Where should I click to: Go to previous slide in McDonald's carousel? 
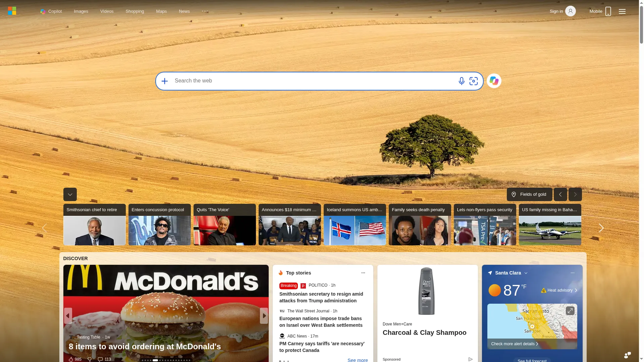(x=68, y=316)
